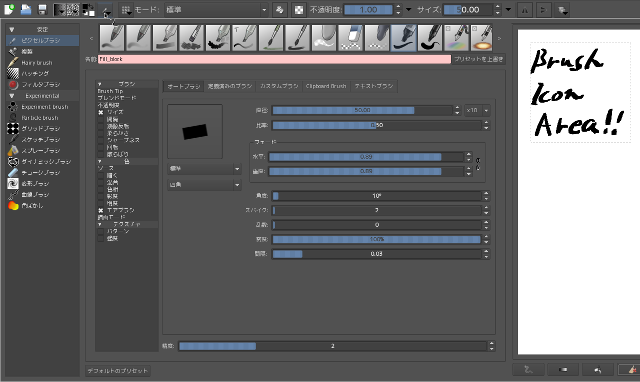The width and height of the screenshot is (640, 382).
Task: Open the opacity slider options arrow
Action: [409, 10]
